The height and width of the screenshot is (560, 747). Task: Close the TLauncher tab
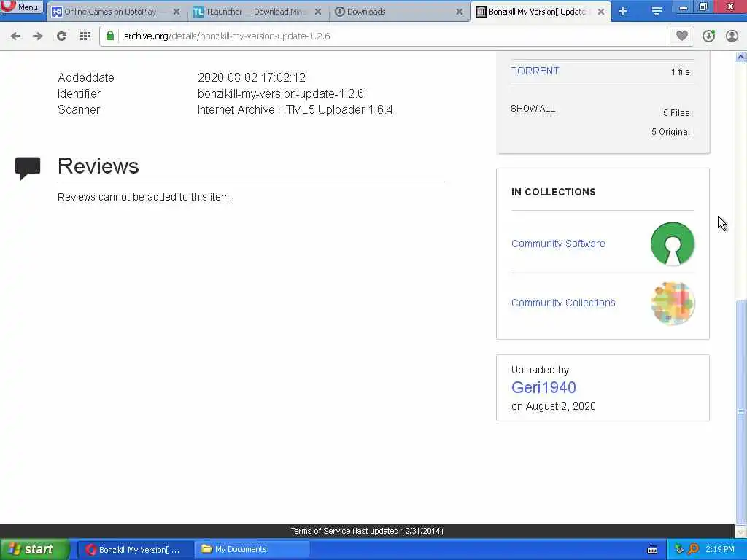(318, 12)
